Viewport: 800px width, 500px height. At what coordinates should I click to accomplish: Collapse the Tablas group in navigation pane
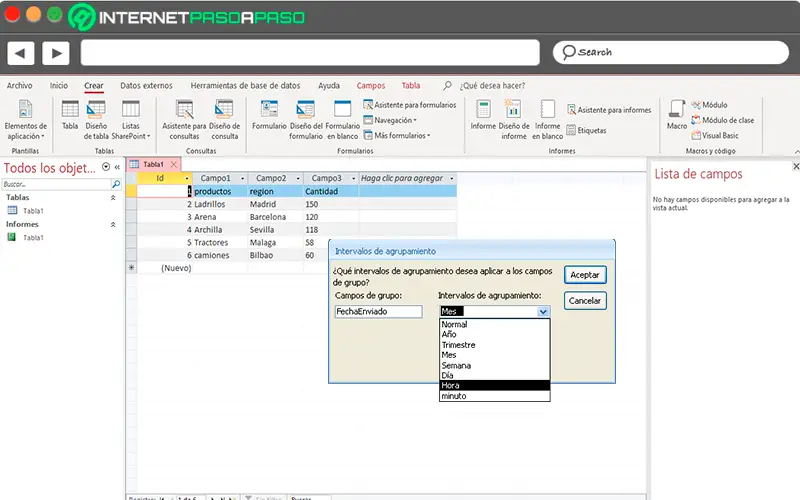(112, 198)
